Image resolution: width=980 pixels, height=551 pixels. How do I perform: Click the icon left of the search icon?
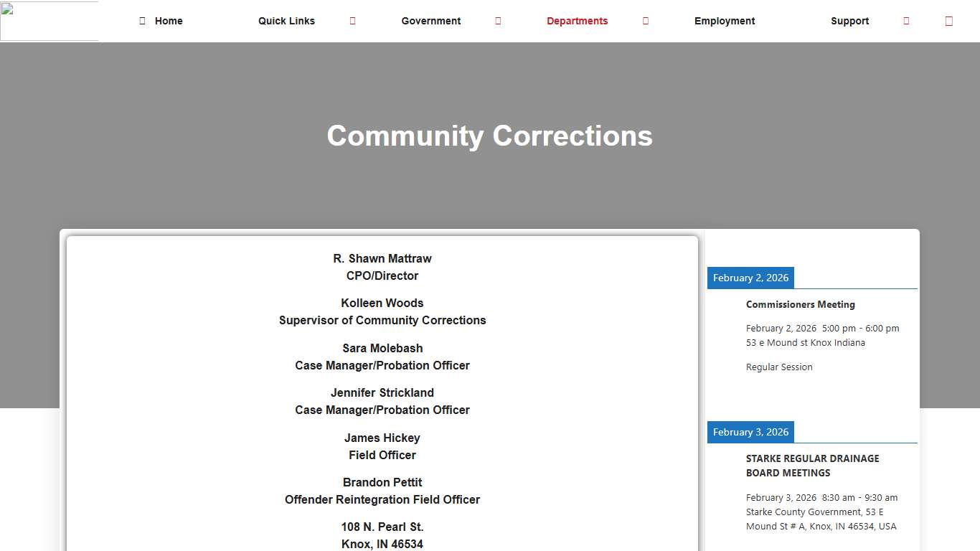click(x=906, y=21)
